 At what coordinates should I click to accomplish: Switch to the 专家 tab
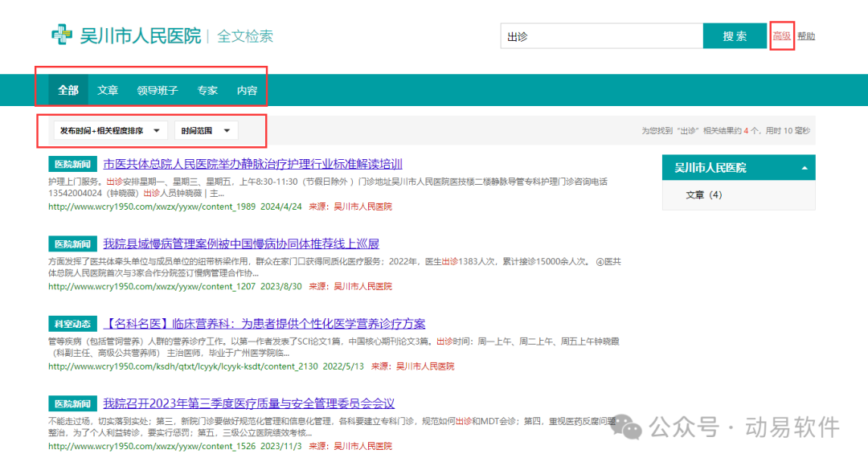click(207, 91)
